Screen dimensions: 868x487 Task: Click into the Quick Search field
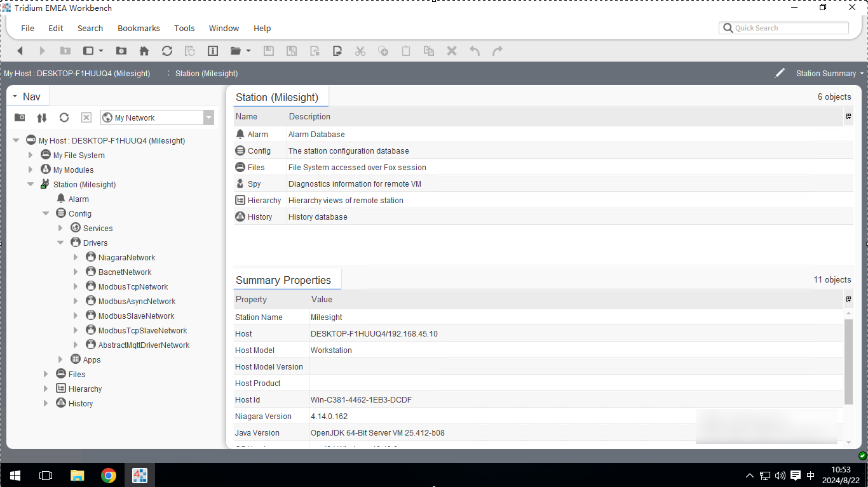click(x=784, y=28)
